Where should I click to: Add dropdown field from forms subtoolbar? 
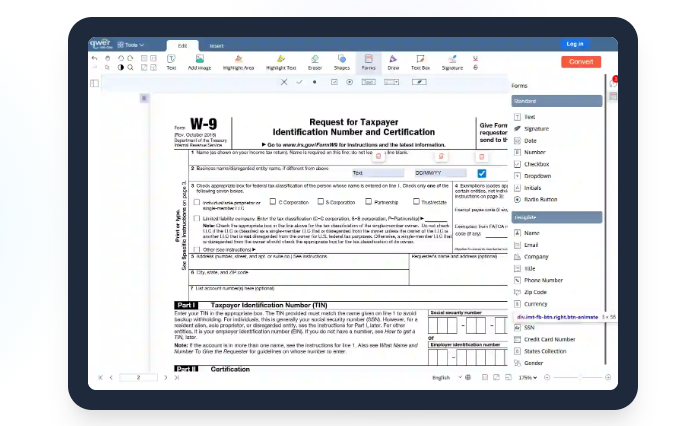pos(392,82)
